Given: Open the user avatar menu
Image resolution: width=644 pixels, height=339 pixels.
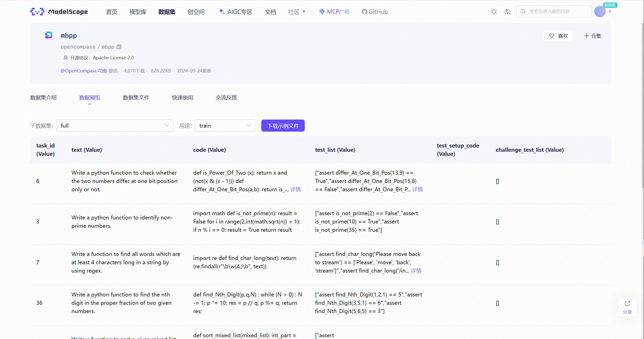Looking at the screenshot, I should [600, 12].
